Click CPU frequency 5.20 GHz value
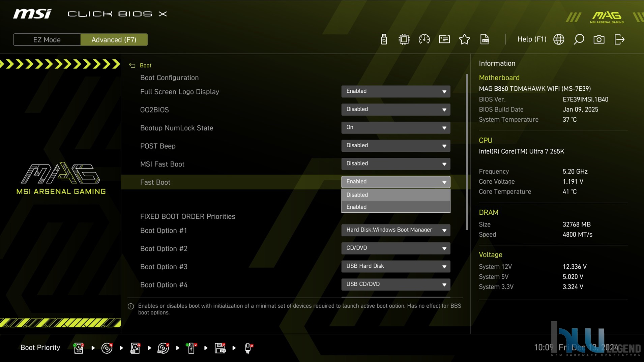The height and width of the screenshot is (362, 644). 575,172
